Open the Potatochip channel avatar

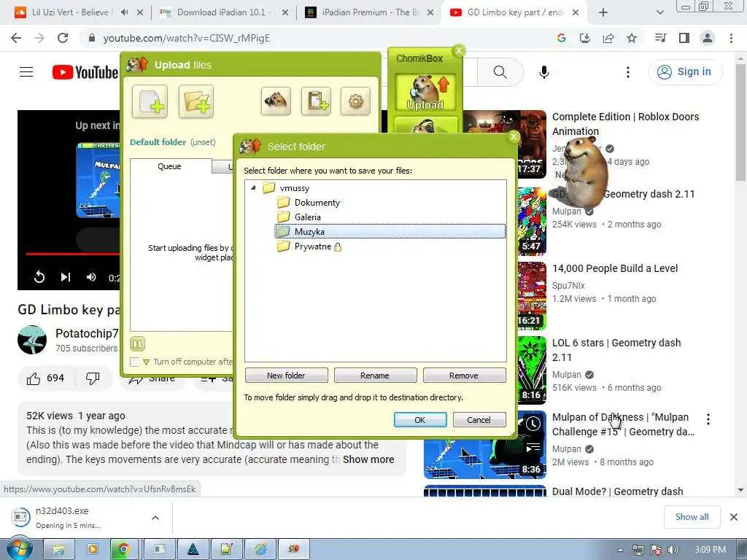(32, 340)
